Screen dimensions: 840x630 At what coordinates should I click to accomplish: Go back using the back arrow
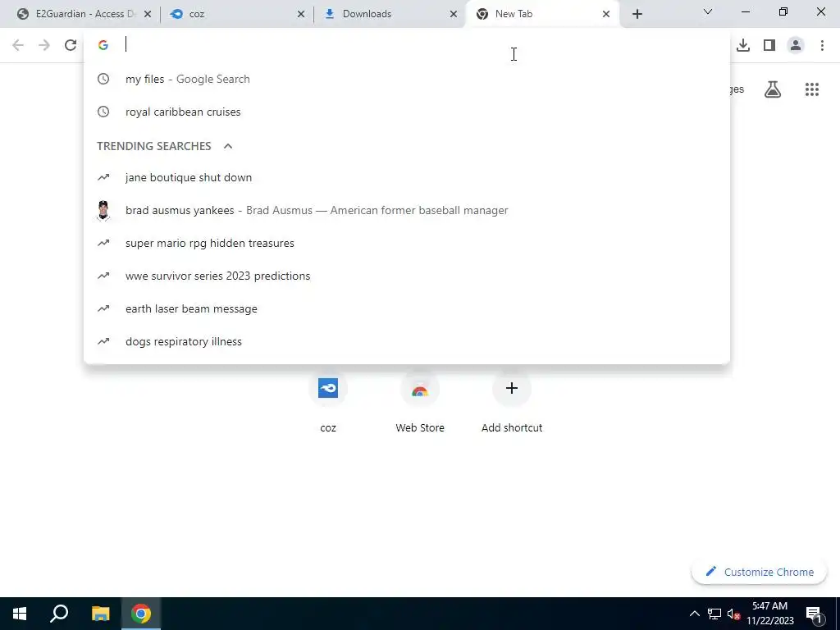[18, 46]
